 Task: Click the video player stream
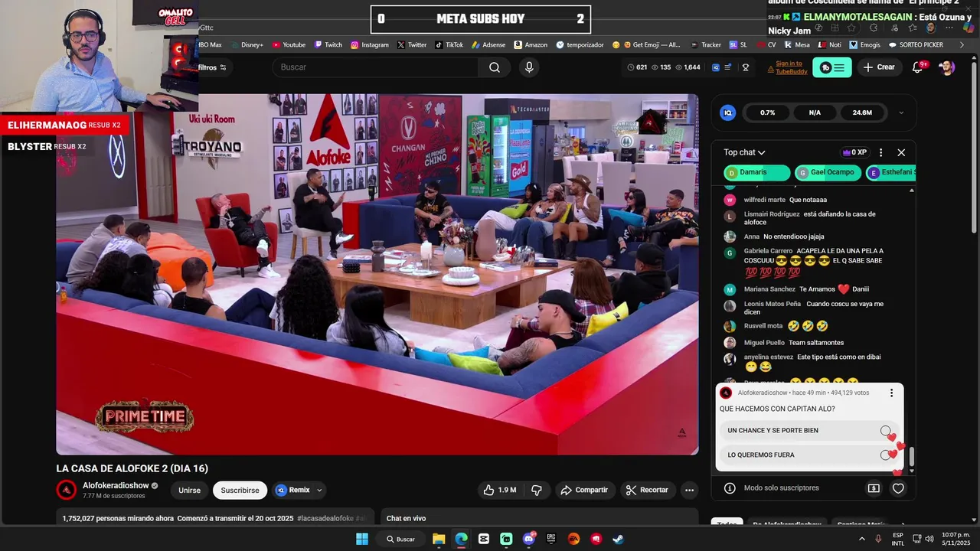[x=377, y=274]
